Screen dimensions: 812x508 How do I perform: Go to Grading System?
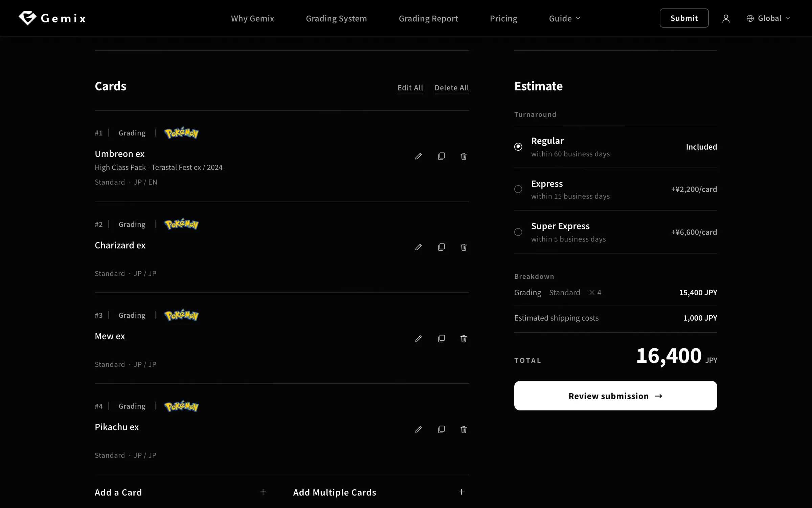click(x=336, y=19)
